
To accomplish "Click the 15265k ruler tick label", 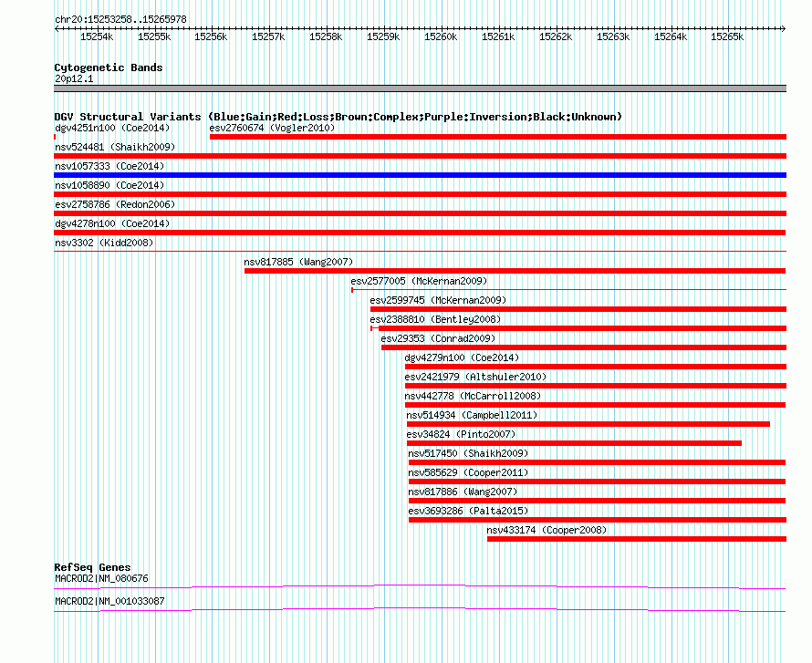I will pyautogui.click(x=727, y=36).
